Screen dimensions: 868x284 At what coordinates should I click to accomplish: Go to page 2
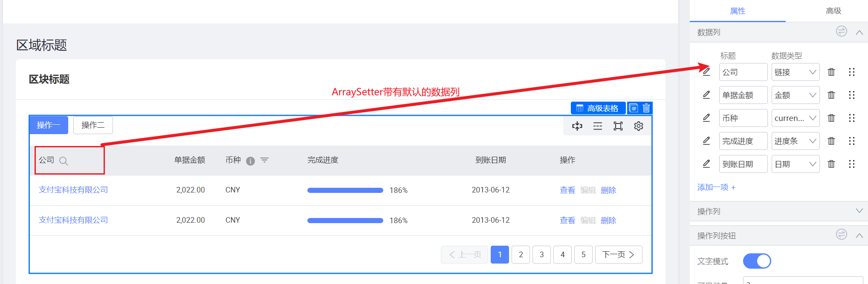[x=521, y=255]
